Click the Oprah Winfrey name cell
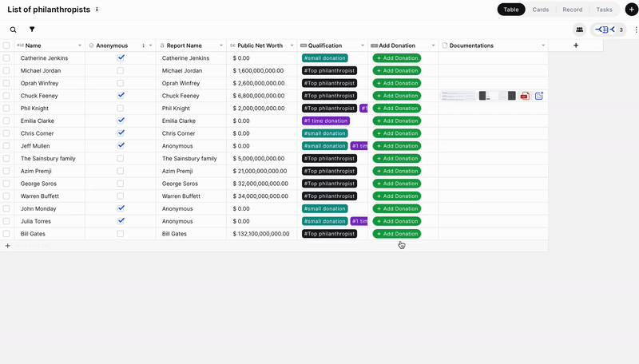 [50, 83]
